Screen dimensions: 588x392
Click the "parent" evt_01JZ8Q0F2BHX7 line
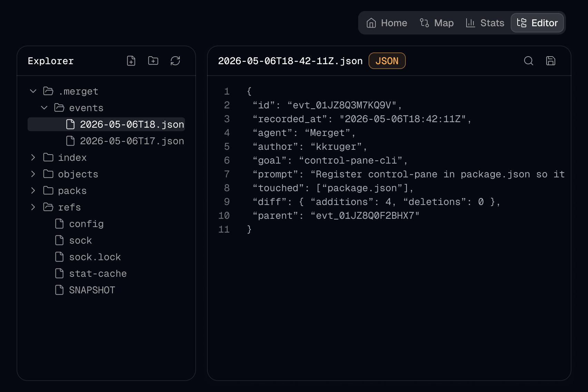336,215
